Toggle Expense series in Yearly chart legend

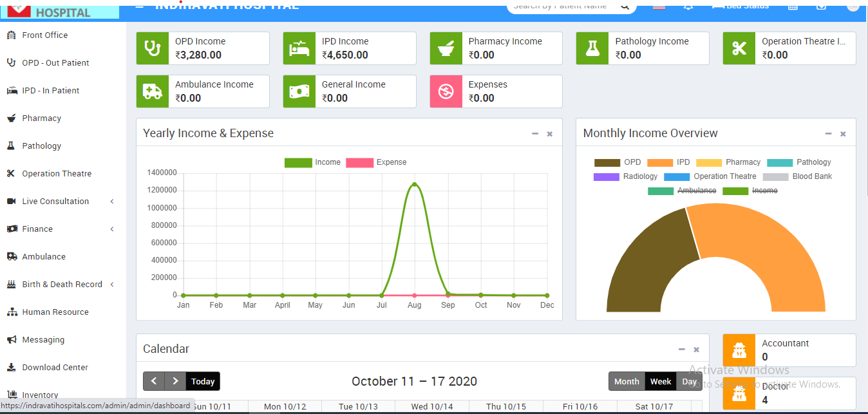[377, 162]
